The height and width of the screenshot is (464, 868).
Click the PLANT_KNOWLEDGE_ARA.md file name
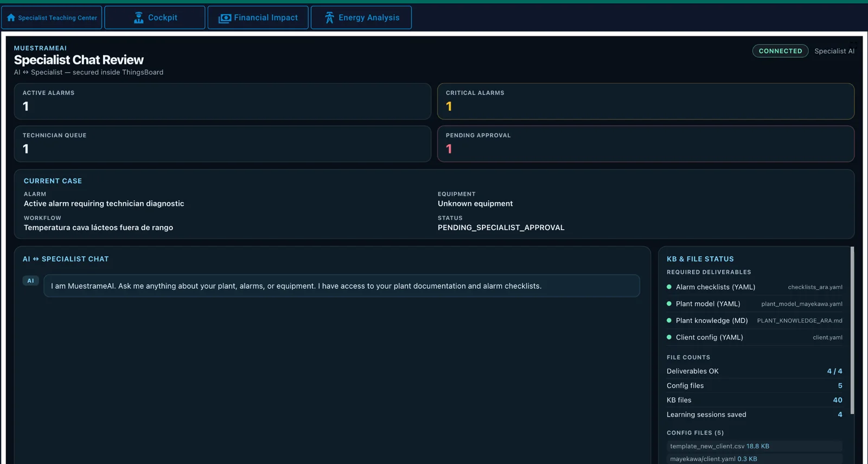click(x=800, y=321)
